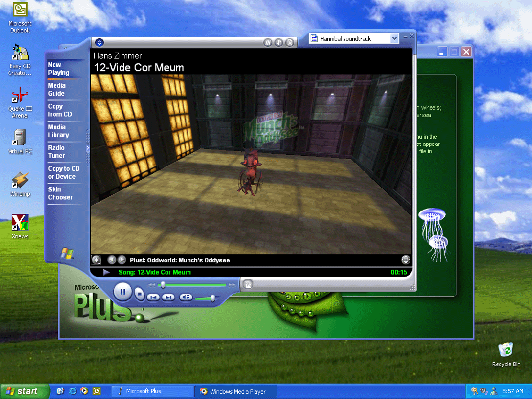
Task: Open the Now Playing tab
Action: pyautogui.click(x=59, y=69)
